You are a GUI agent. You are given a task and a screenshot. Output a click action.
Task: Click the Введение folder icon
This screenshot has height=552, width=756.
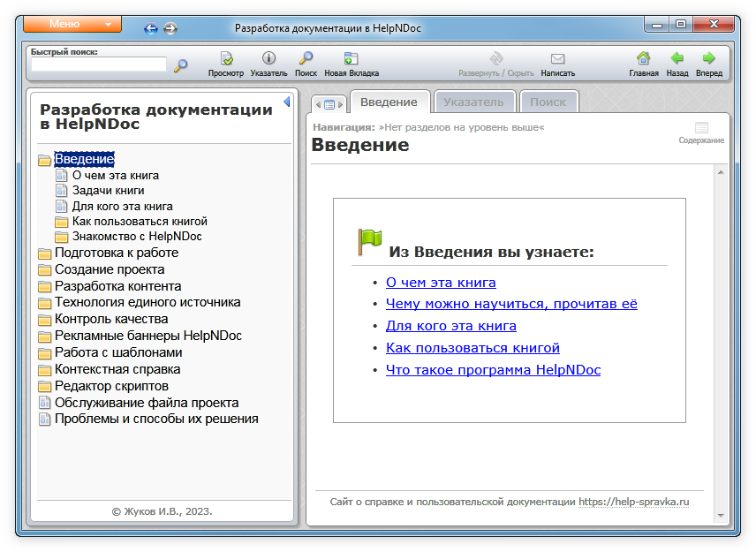pos(44,160)
